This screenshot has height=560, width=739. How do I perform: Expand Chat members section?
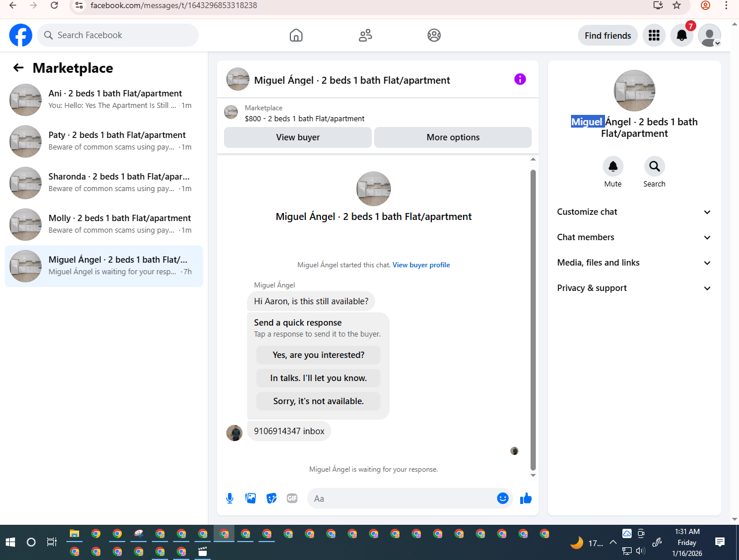[x=634, y=237]
